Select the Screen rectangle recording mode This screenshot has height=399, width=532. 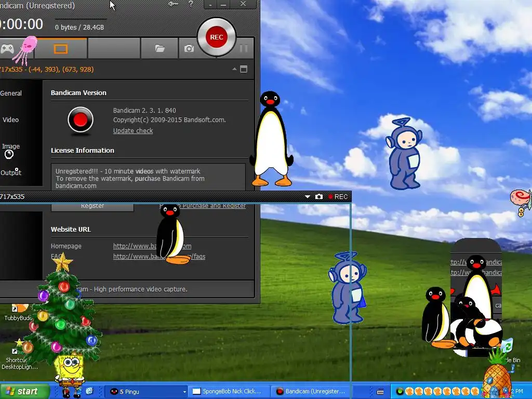coord(61,49)
